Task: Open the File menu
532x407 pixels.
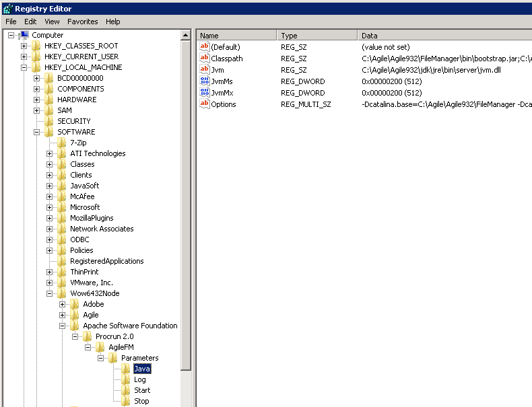Action: click(11, 22)
